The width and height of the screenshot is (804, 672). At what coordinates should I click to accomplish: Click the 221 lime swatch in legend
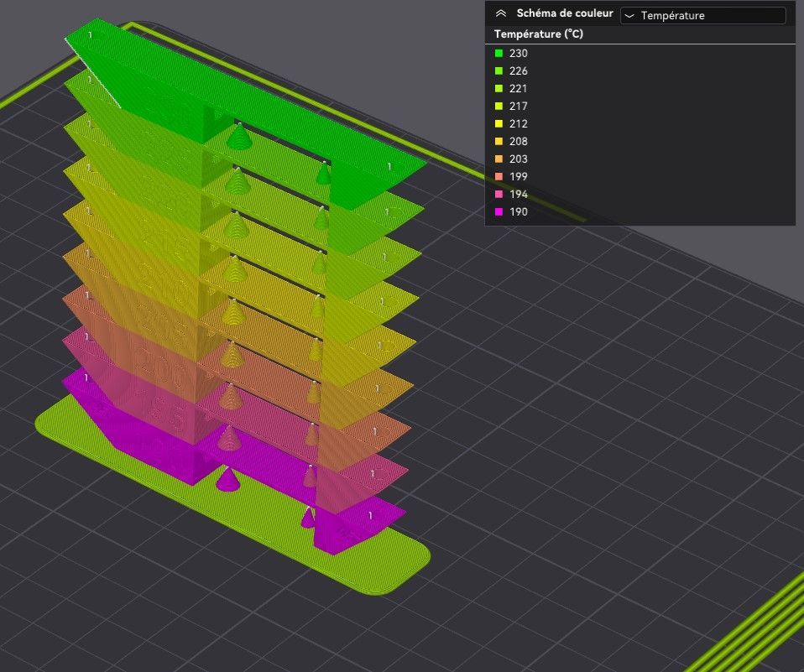pos(499,89)
